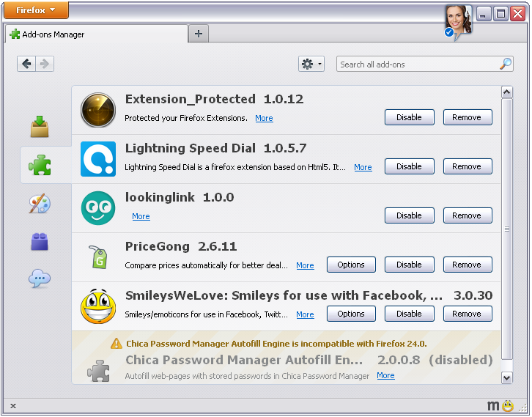Click the 'm' icon in status bar
Image resolution: width=532 pixels, height=417 pixels.
tap(493, 406)
